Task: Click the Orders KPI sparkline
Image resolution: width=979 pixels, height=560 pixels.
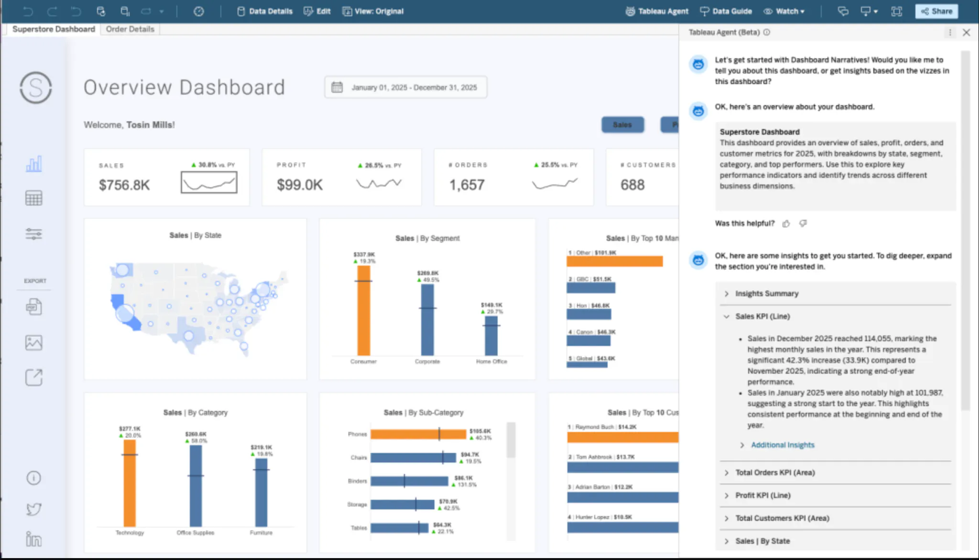Action: (555, 183)
